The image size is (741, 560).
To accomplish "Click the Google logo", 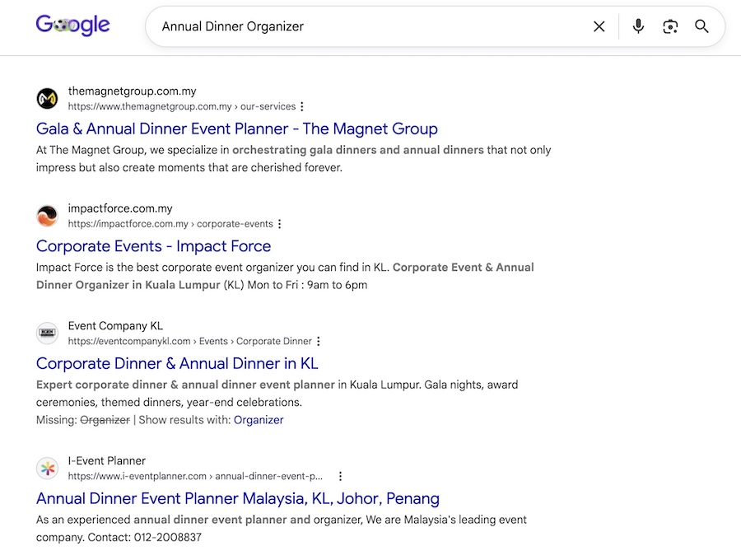I will pyautogui.click(x=72, y=25).
